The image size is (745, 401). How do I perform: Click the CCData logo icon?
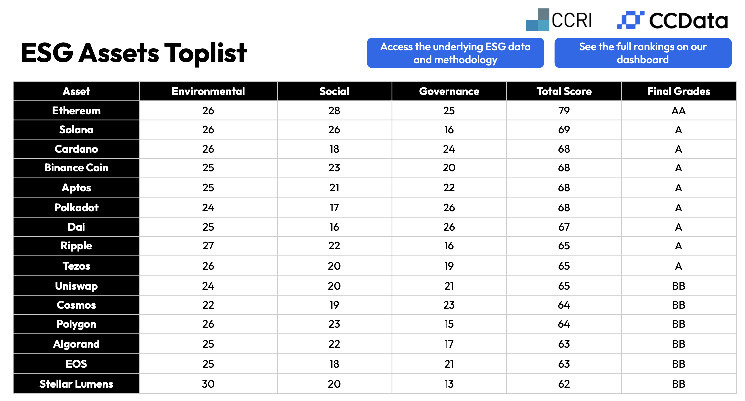point(632,19)
